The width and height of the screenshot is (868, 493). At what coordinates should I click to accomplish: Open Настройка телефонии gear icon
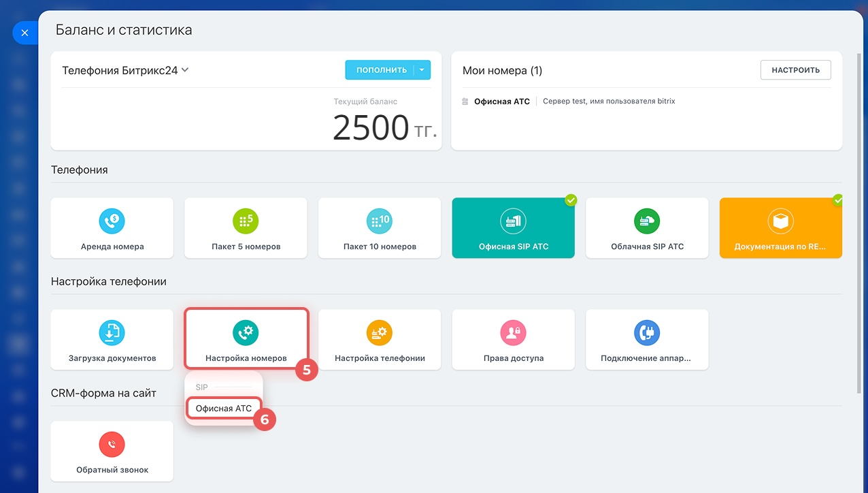(380, 332)
